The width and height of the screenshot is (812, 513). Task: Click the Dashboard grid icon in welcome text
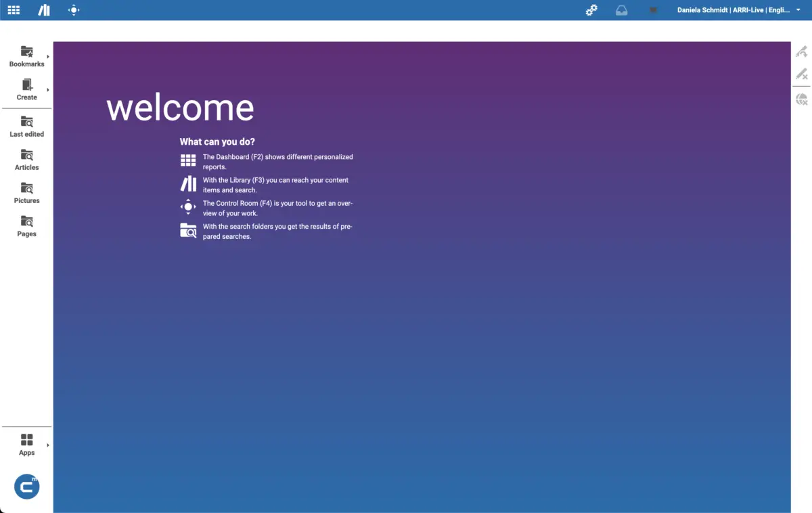[188, 160]
